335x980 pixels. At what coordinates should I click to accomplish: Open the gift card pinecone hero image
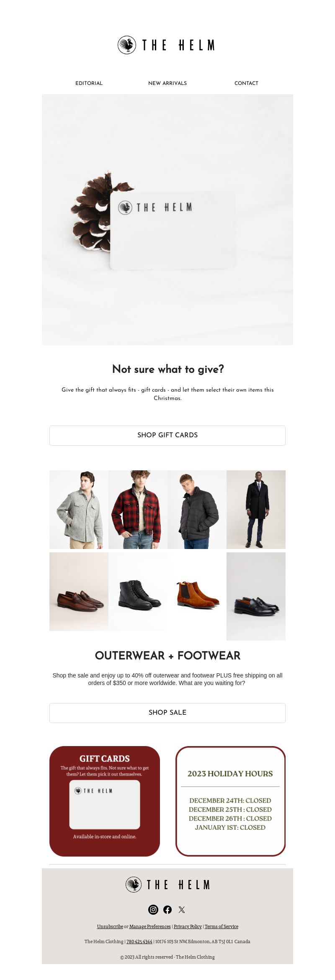(167, 220)
